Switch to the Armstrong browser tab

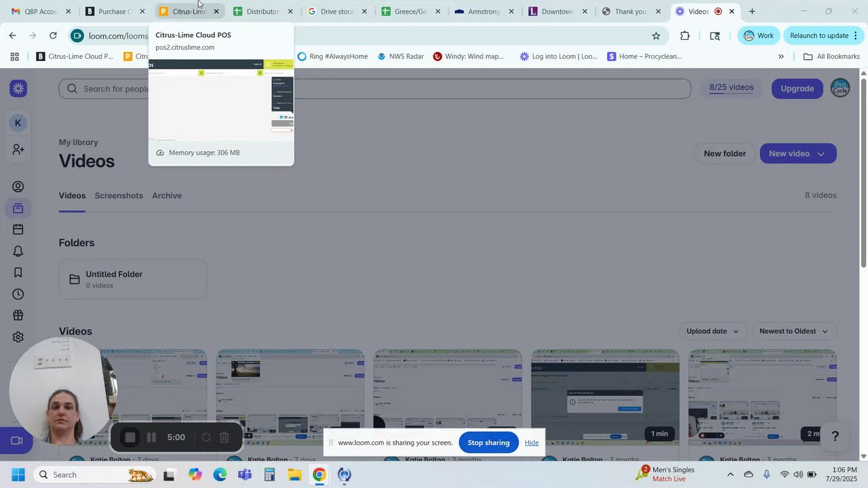click(x=484, y=12)
